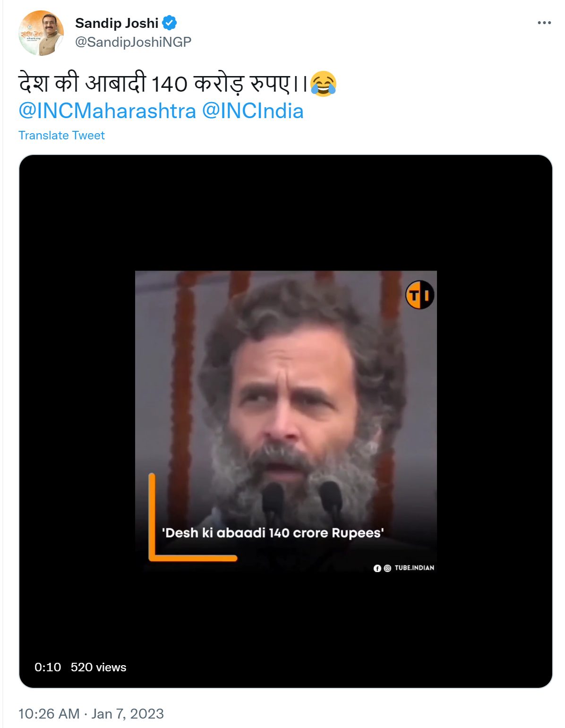This screenshot has width=565, height=728.
Task: Click the TUBE.INDIAN watermark text
Action: coord(414,568)
